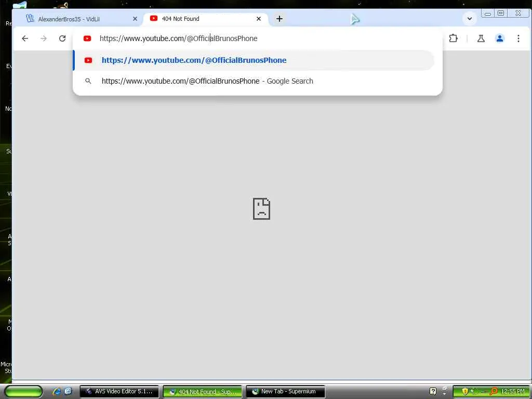Switch to AVS Video Editor in taskbar
The image size is (532, 399).
coord(119,392)
